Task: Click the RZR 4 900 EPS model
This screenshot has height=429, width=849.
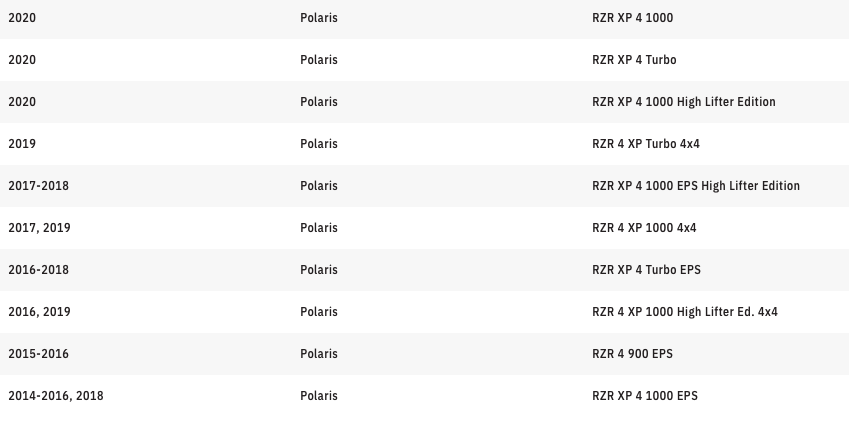Action: [x=634, y=354]
